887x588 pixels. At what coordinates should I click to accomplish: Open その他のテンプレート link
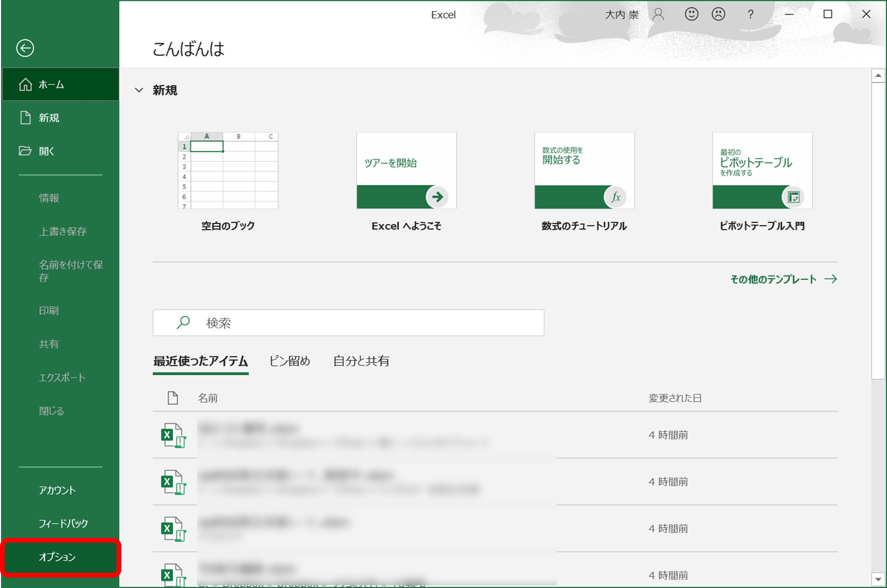pos(773,279)
